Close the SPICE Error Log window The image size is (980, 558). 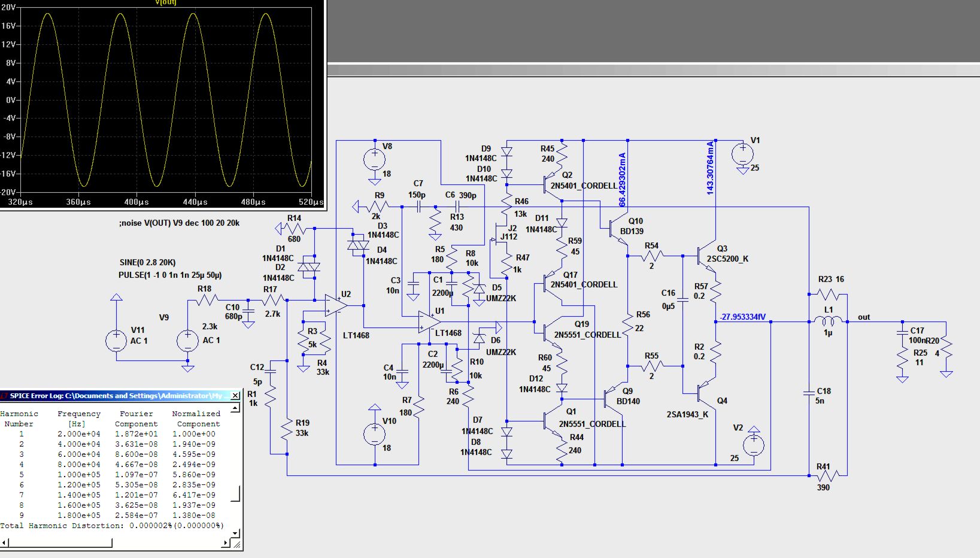pyautogui.click(x=235, y=395)
